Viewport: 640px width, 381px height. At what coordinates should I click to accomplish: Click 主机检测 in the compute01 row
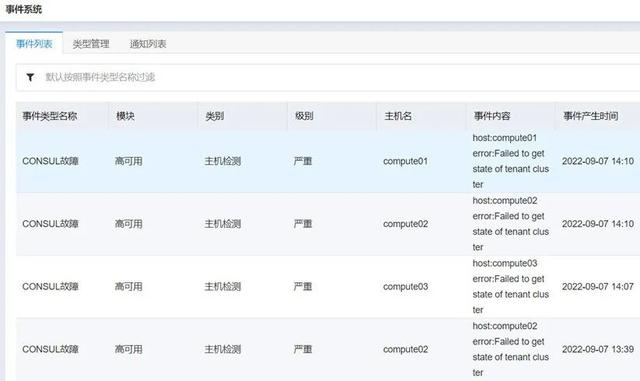223,161
